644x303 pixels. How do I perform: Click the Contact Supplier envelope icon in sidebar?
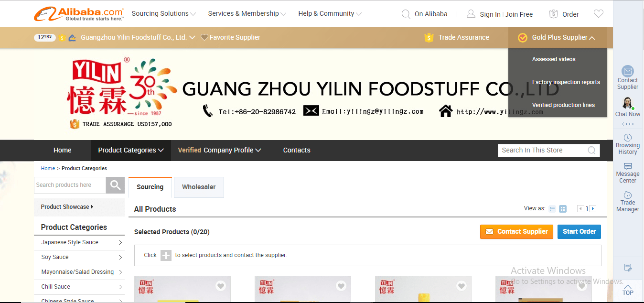(x=628, y=71)
